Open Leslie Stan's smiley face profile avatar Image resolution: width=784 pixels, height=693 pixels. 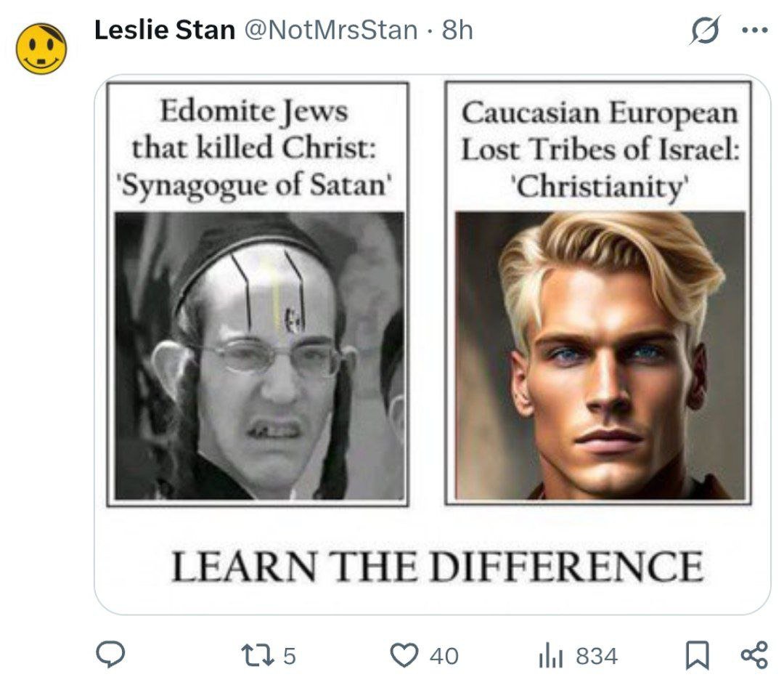point(41,49)
